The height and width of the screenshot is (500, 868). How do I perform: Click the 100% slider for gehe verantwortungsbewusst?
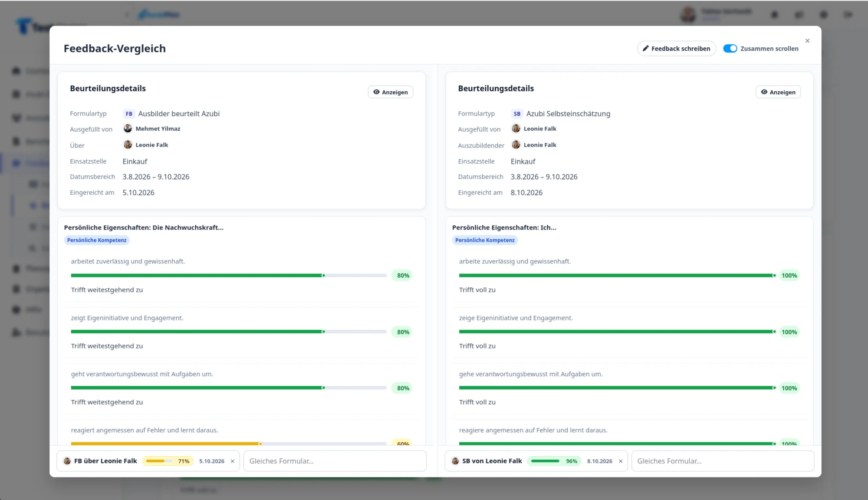617,388
